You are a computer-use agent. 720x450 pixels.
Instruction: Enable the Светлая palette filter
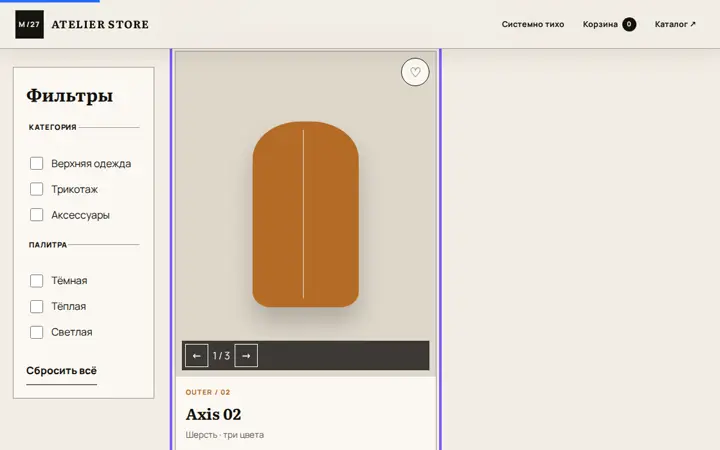tap(37, 332)
